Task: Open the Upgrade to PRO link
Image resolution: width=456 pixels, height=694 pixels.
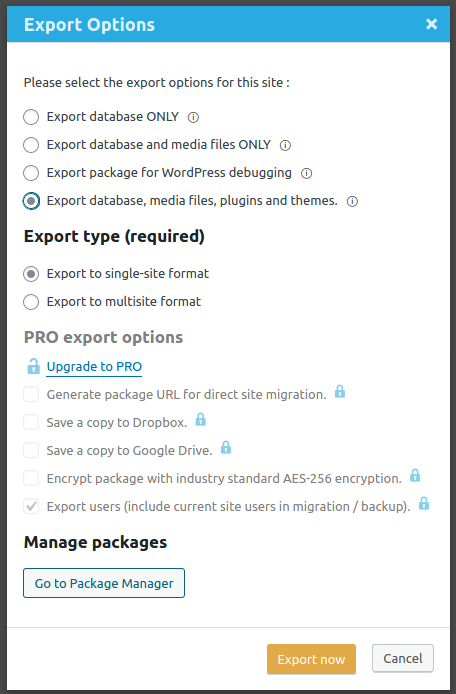Action: (x=94, y=366)
